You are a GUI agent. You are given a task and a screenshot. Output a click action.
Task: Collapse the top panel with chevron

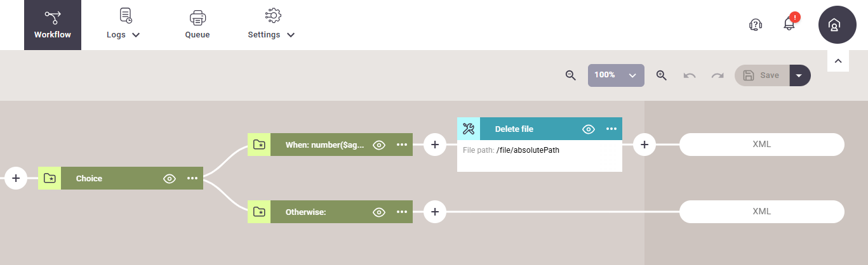tap(838, 61)
